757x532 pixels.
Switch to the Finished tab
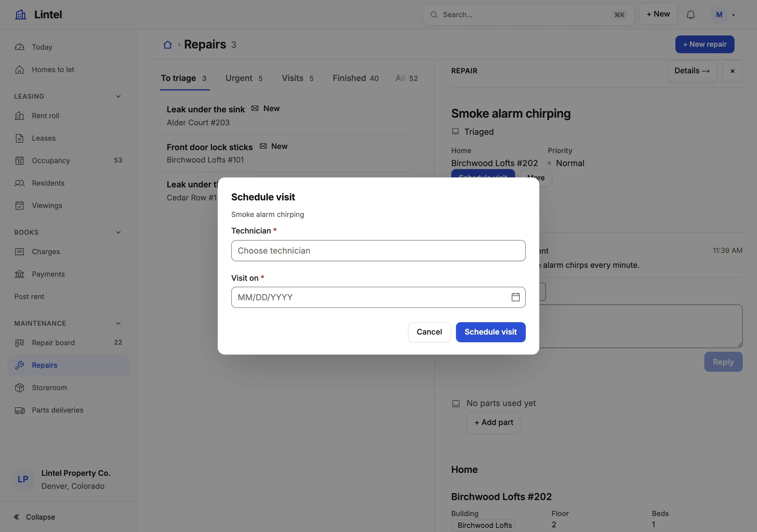tap(355, 78)
